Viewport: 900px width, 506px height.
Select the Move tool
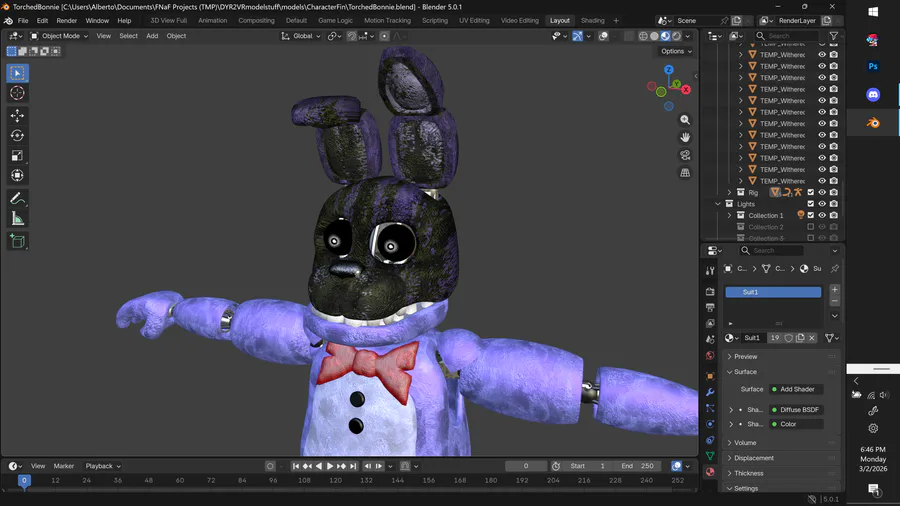[17, 115]
